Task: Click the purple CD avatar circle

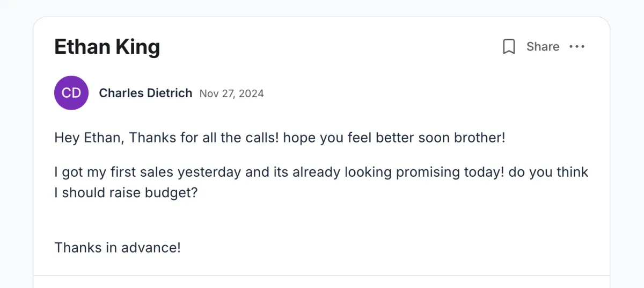Action: tap(71, 93)
